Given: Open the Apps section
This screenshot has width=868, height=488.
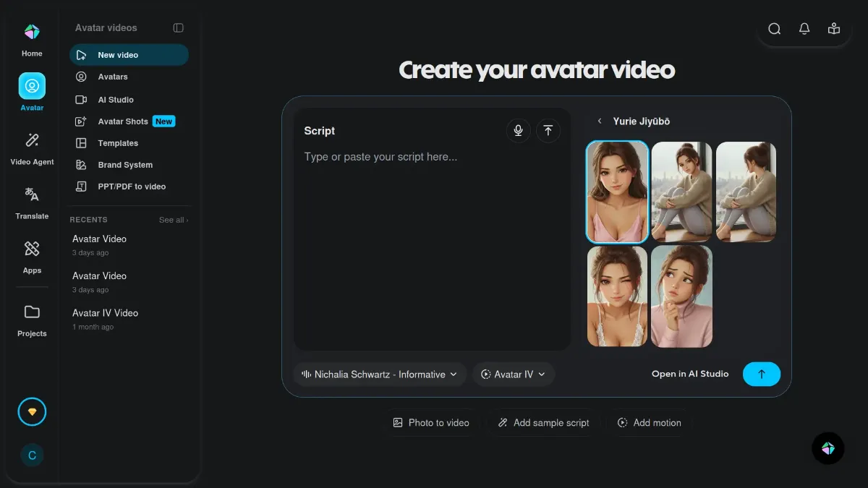Looking at the screenshot, I should pos(32,257).
